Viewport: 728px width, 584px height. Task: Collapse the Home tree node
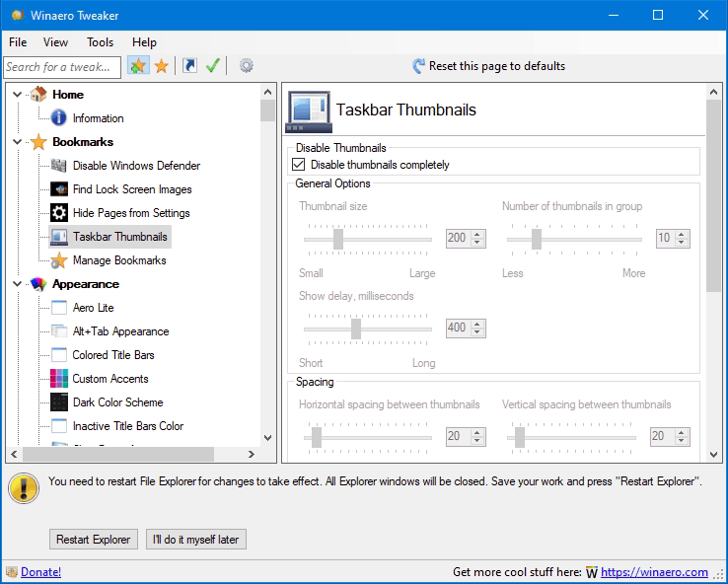[x=17, y=95]
